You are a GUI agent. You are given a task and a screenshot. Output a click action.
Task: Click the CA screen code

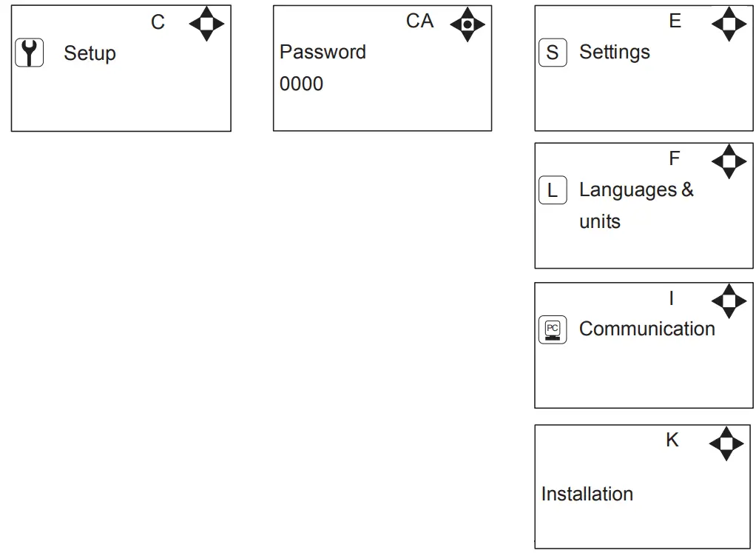(420, 21)
